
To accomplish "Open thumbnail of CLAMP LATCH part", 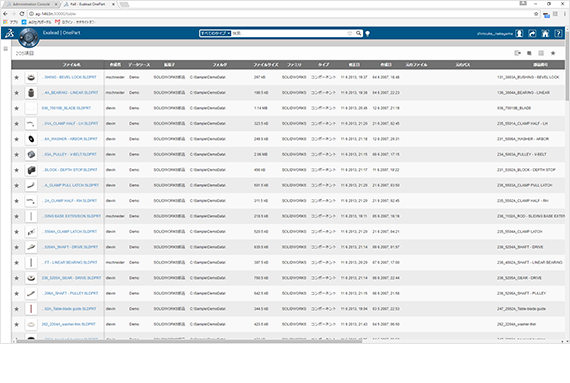I will pyautogui.click(x=31, y=232).
